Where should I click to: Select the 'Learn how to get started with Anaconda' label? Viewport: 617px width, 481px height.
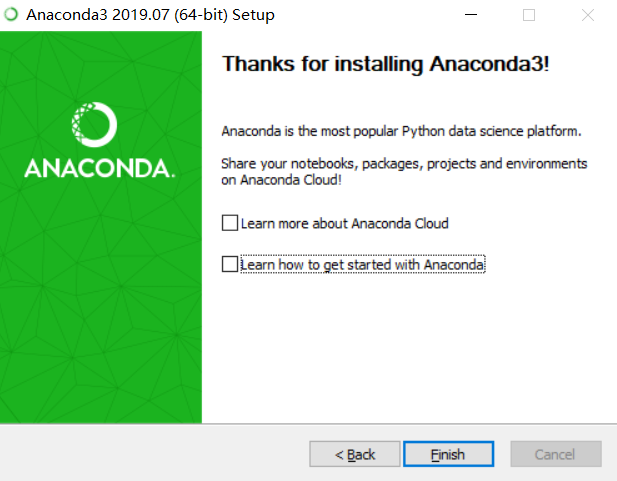coord(362,264)
